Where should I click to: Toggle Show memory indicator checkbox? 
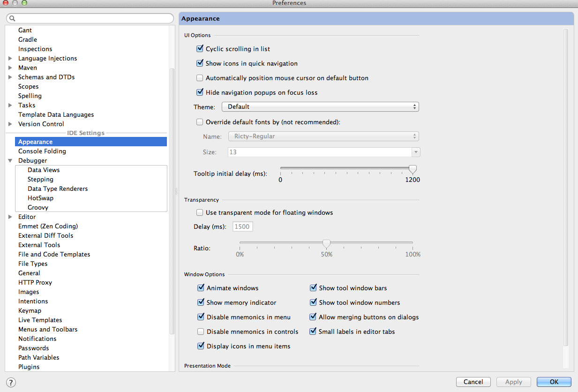click(201, 302)
